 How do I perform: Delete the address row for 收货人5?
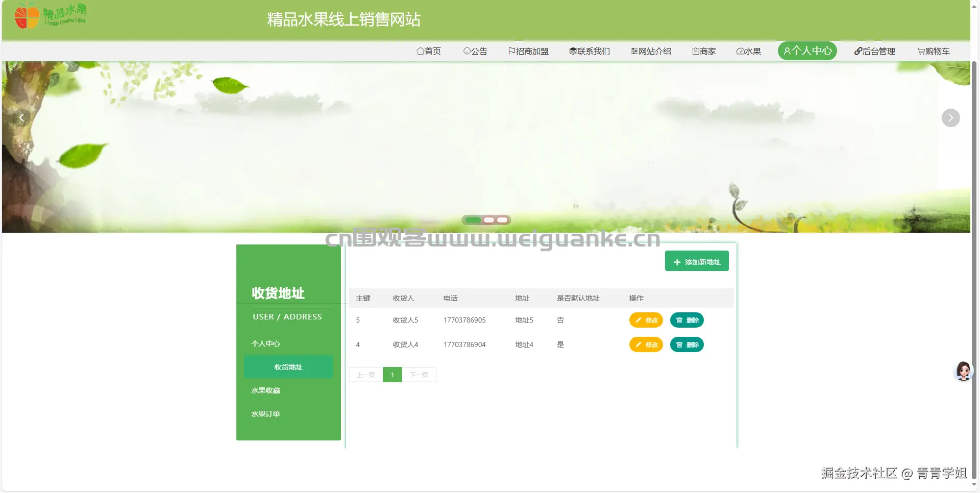click(687, 320)
